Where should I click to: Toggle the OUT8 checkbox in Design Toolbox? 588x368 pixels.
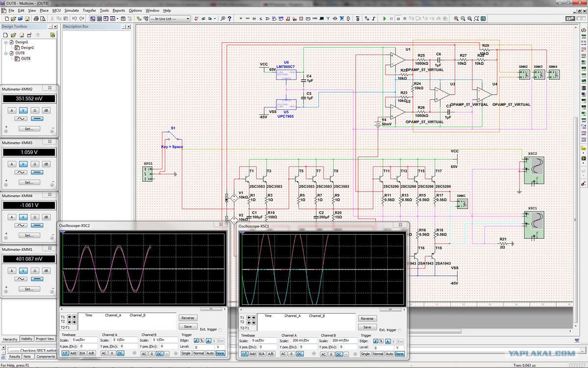point(12,53)
